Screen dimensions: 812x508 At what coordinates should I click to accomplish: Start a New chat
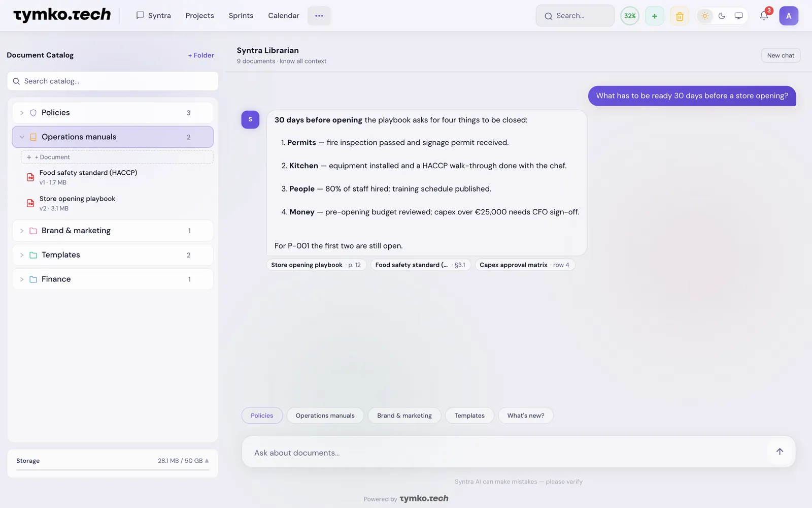point(781,55)
